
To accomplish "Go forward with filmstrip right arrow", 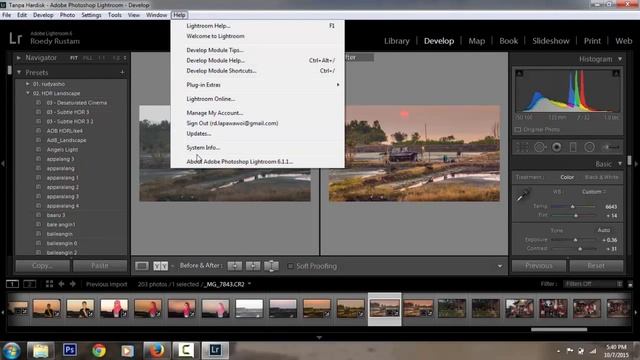I will tap(73, 284).
